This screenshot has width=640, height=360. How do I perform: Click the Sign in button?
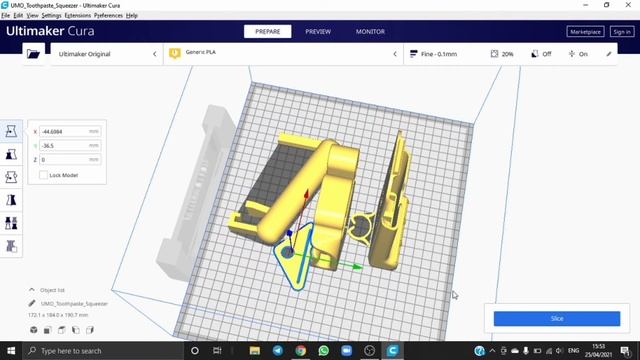[x=622, y=31]
